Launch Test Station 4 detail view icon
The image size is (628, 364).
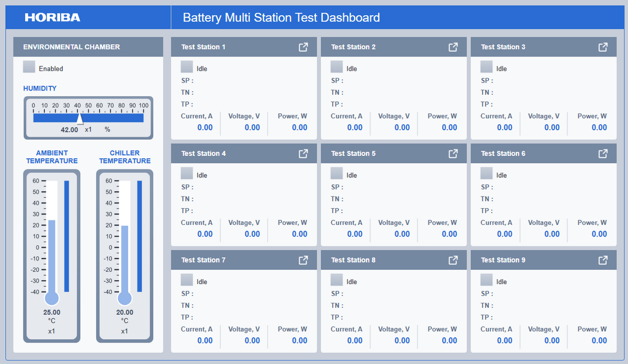click(x=303, y=154)
